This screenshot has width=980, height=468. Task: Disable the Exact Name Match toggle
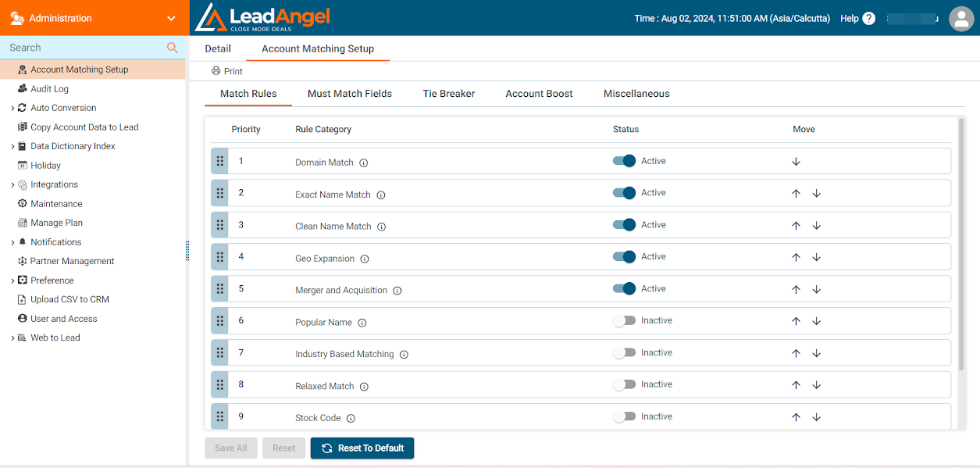pyautogui.click(x=624, y=193)
